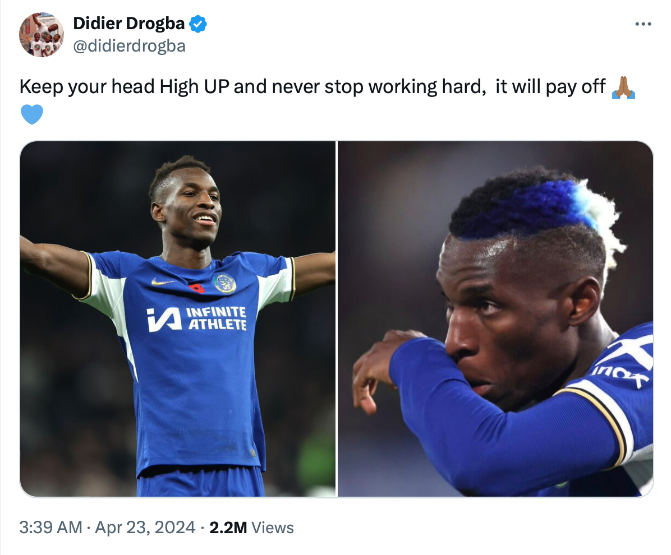Click the Chelsea club crest on the shirt
This screenshot has height=555, width=671.
pyautogui.click(x=225, y=283)
